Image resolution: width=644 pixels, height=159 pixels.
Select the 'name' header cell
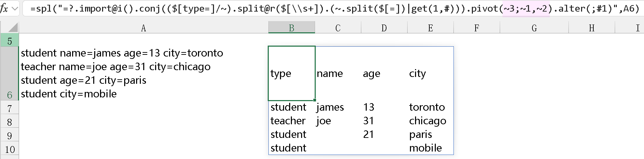pyautogui.click(x=338, y=74)
